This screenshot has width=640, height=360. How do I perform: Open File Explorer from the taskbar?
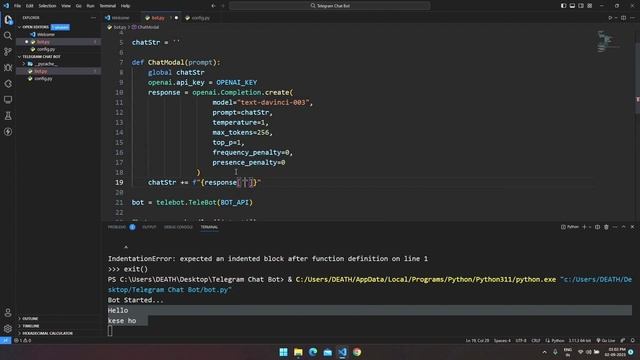[x=298, y=352]
